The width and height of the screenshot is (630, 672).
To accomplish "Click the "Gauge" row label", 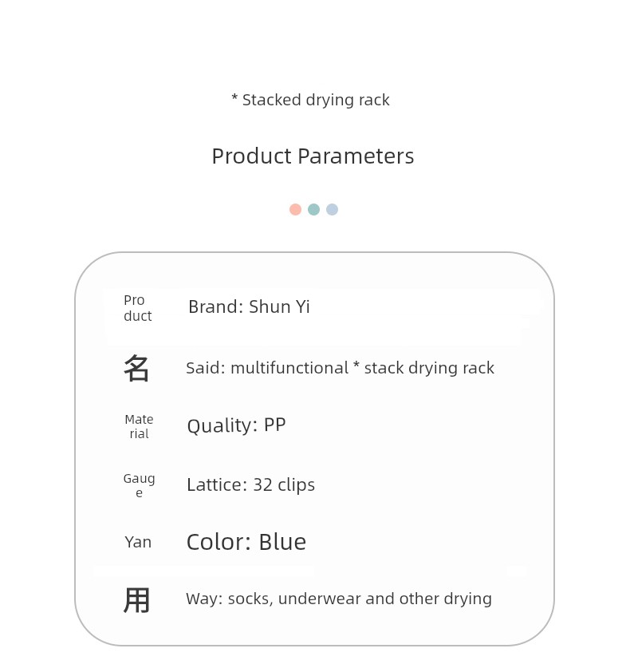I will pos(139,485).
